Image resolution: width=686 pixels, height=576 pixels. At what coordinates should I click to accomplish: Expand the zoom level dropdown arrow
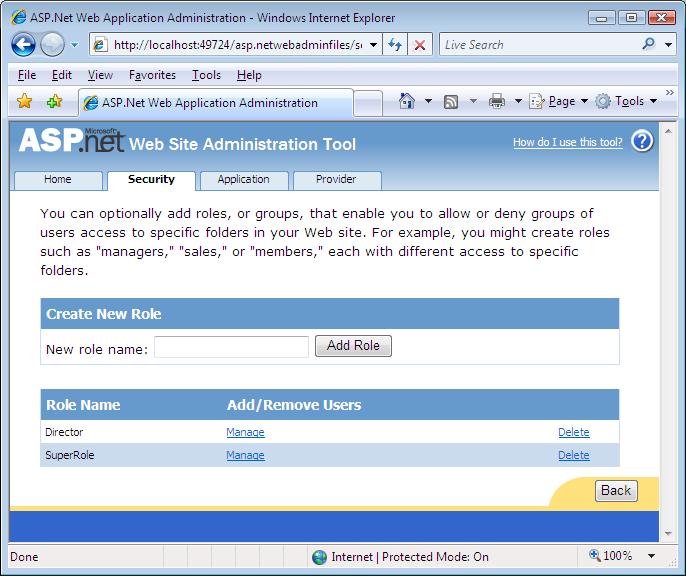coord(651,556)
